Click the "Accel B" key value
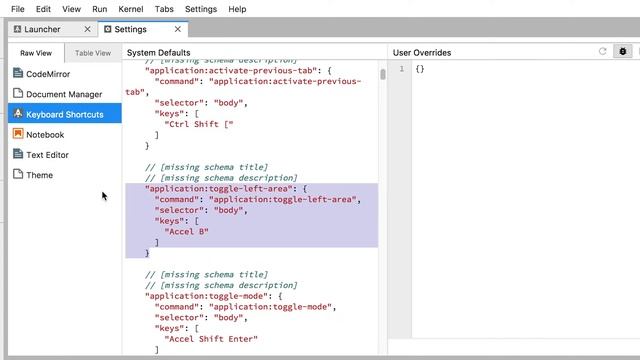This screenshot has width=640, height=360. pyautogui.click(x=187, y=232)
